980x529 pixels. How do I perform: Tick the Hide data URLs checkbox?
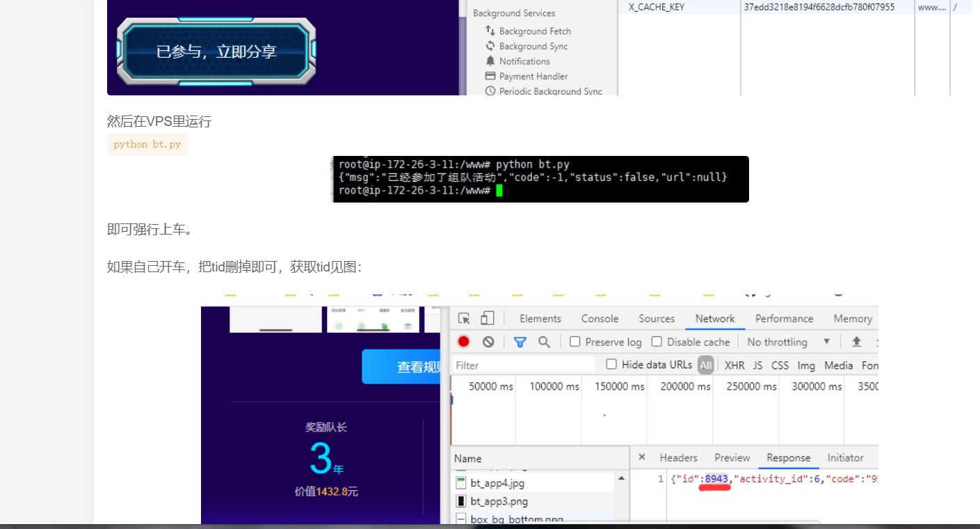coord(611,364)
